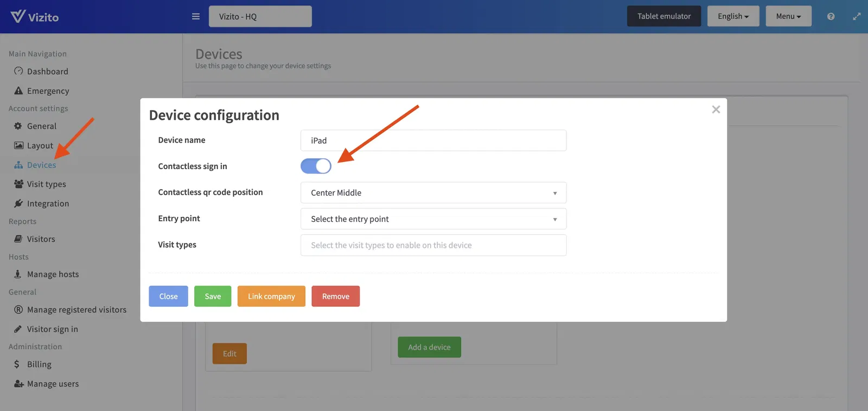
Task: Open Contactless qr code position dropdown
Action: click(x=433, y=192)
